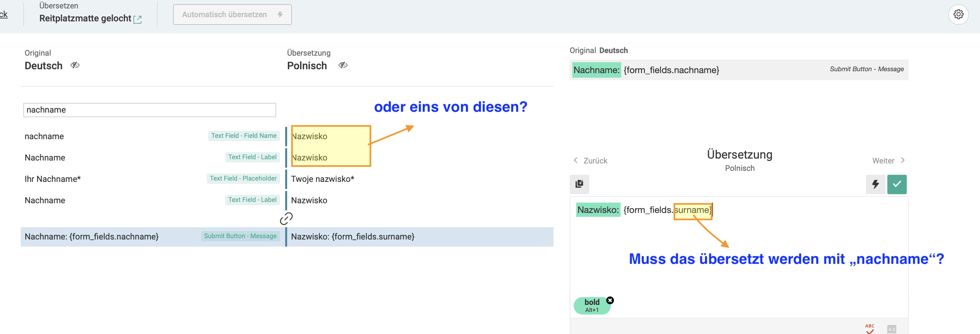Select the Submit Button - Message row
This screenshot has width=980, height=334.
coord(152,237)
